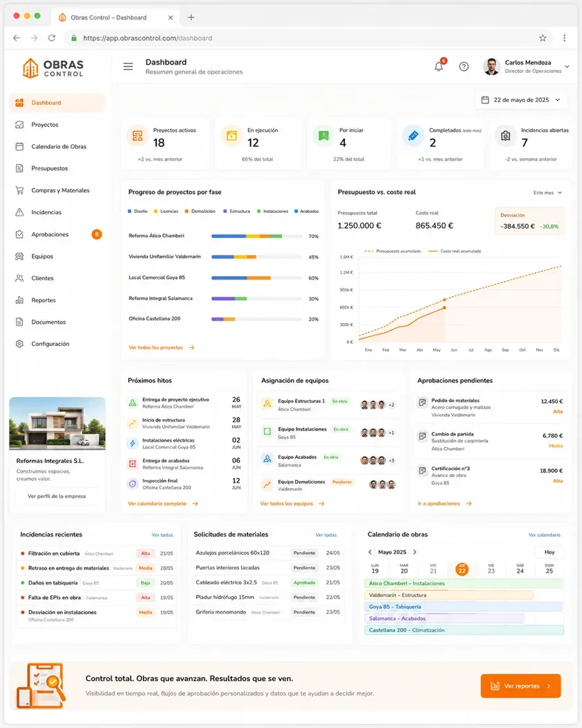Click the Diseño legend color swatch
This screenshot has width=582, height=728.
[130, 211]
